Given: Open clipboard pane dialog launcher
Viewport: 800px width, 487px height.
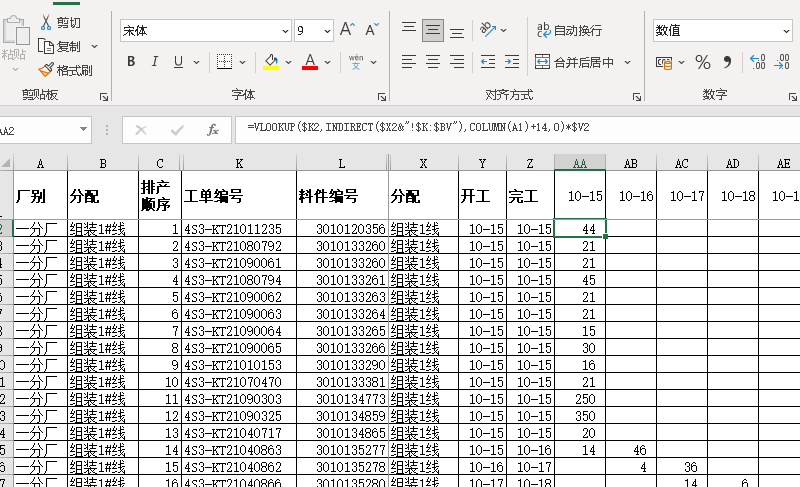Looking at the screenshot, I should [104, 97].
